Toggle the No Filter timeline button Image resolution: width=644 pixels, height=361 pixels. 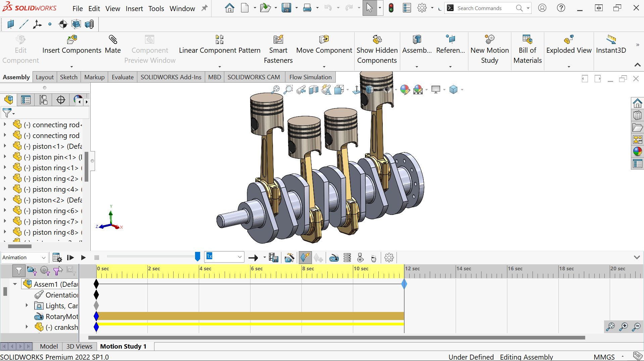click(x=19, y=270)
